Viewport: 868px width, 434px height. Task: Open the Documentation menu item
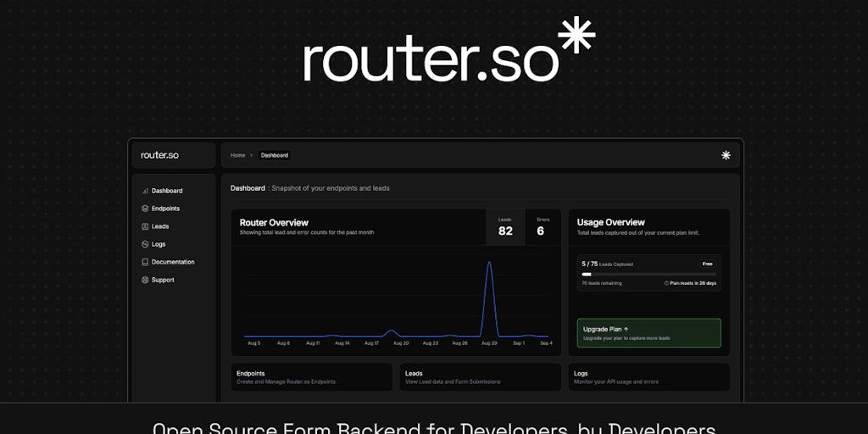[173, 262]
